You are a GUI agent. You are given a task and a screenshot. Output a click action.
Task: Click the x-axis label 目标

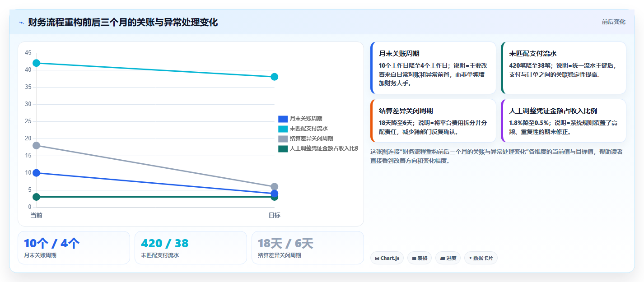pos(274,215)
